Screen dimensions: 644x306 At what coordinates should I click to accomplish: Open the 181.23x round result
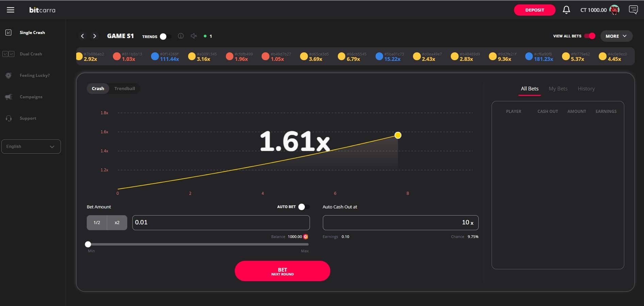tap(540, 57)
